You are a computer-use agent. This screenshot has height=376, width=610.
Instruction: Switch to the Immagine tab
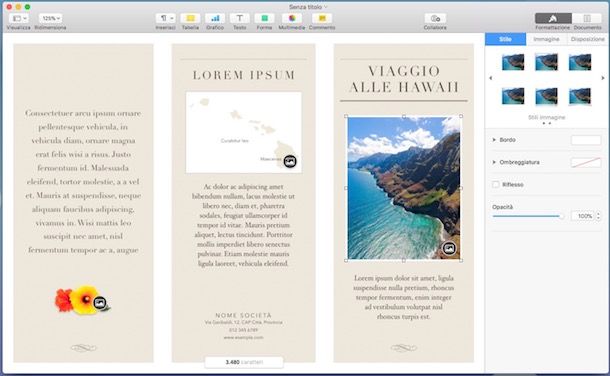(x=546, y=39)
